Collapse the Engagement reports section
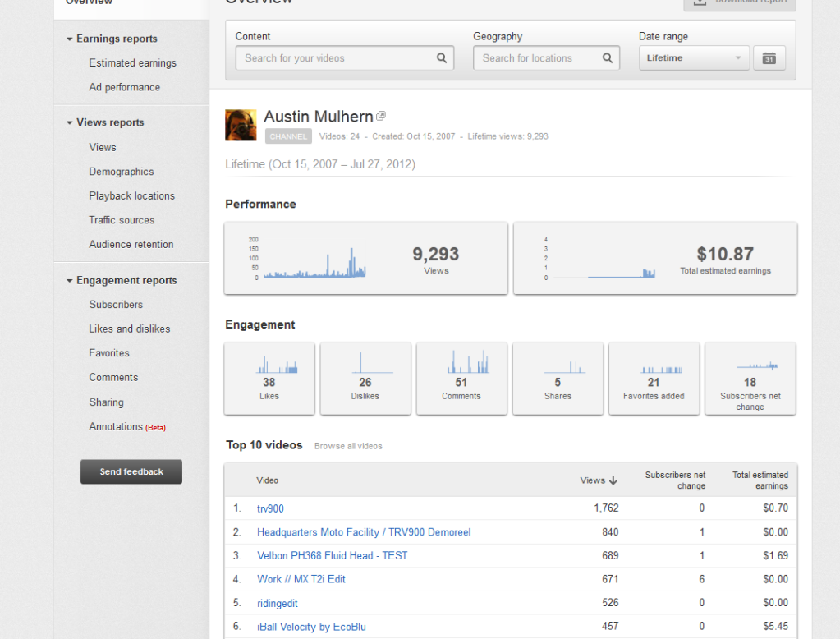The width and height of the screenshot is (840, 639). point(70,281)
